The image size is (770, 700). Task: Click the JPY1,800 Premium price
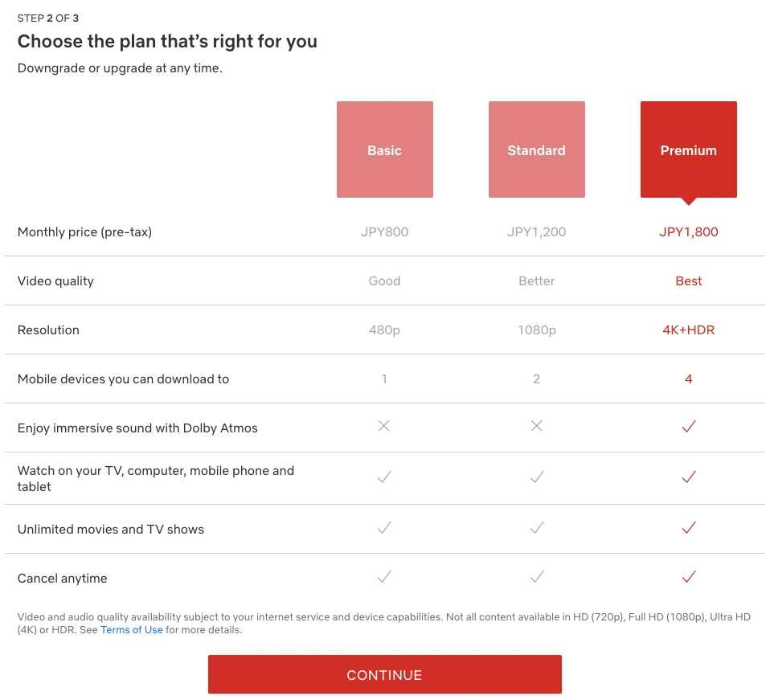coord(688,232)
